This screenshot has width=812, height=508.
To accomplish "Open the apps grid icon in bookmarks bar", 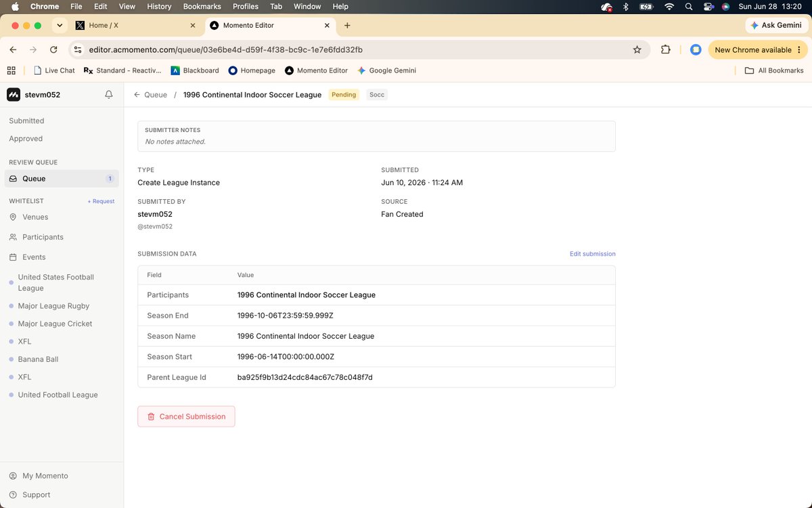I will pos(11,70).
